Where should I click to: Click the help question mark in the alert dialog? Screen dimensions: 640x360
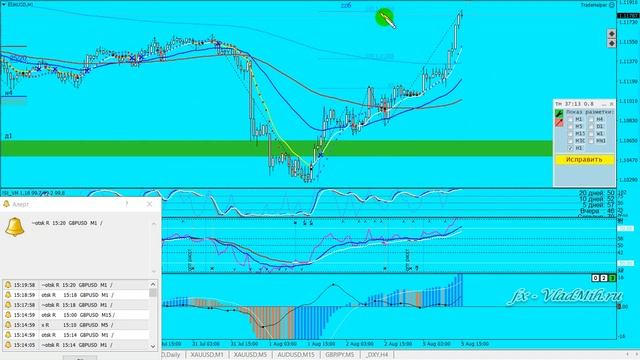[x=127, y=204]
